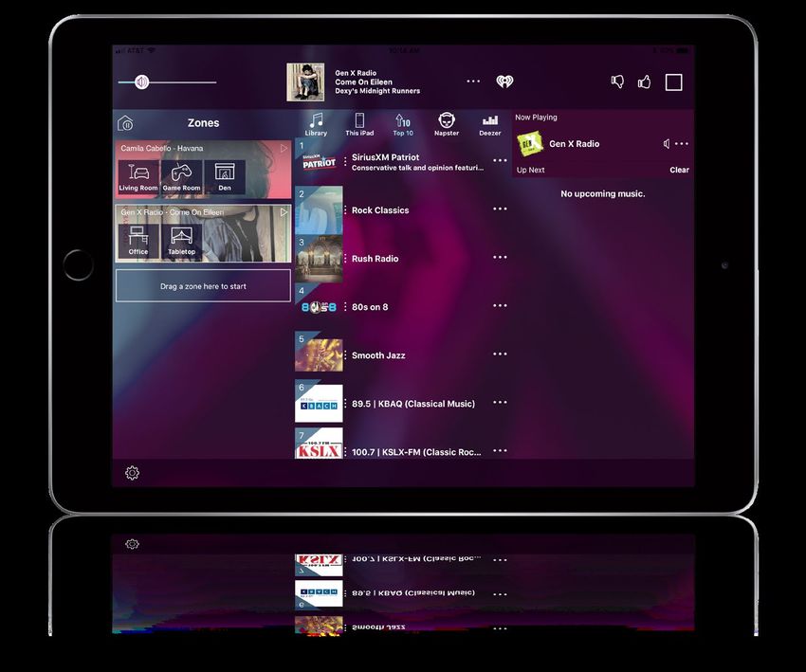Open more options for Smooth Jazz
806x672 pixels.
click(500, 354)
